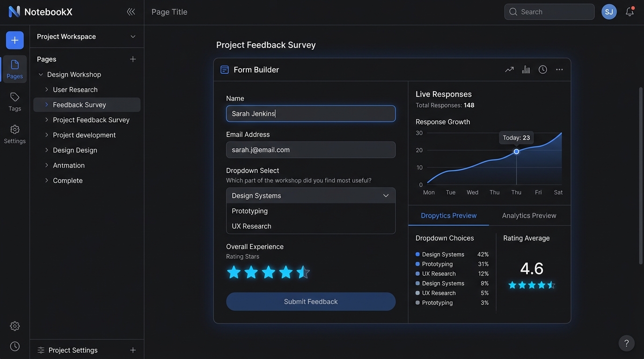This screenshot has height=359, width=644.
Task: Click the Project Feedback Survey heading
Action: (x=266, y=45)
